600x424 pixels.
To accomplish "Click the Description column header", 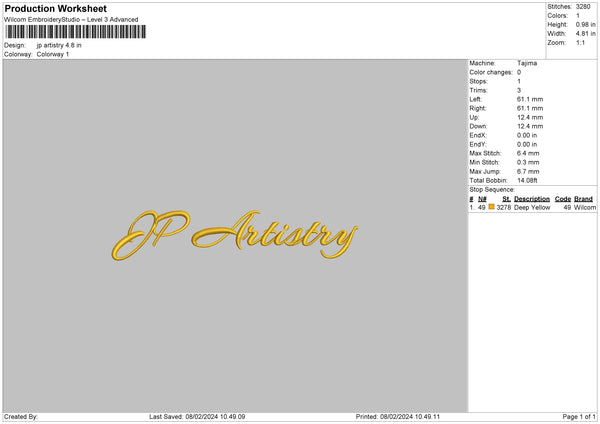I will pos(532,199).
